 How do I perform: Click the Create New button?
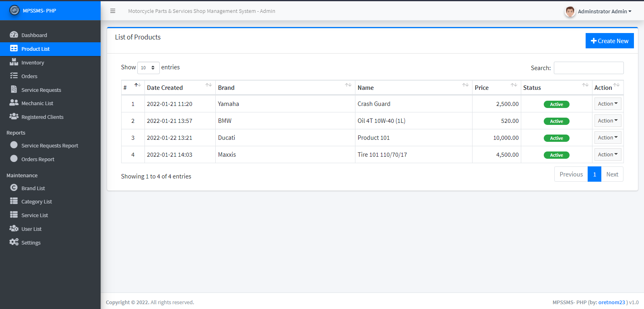coord(609,41)
